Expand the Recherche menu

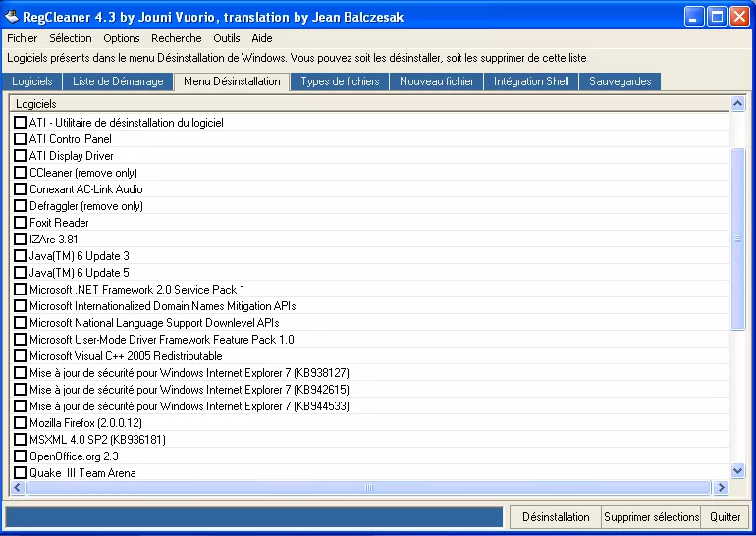[x=176, y=38]
